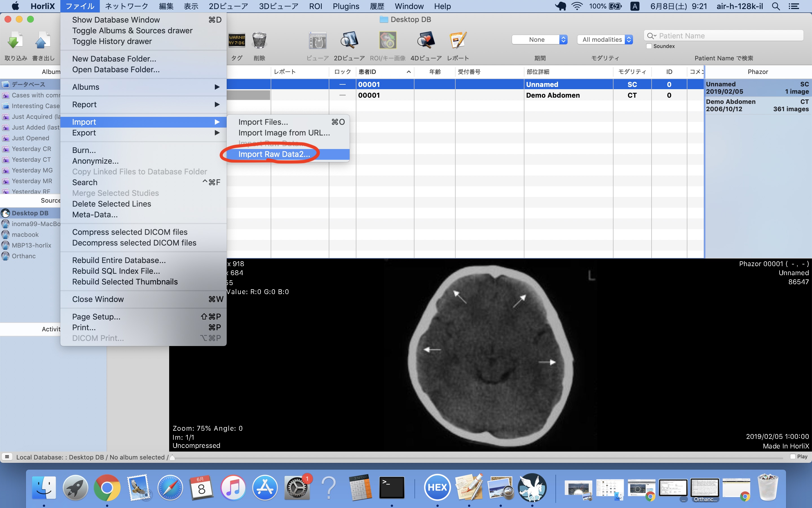Open Google Chrome from the Dock
The width and height of the screenshot is (812, 508).
click(107, 487)
